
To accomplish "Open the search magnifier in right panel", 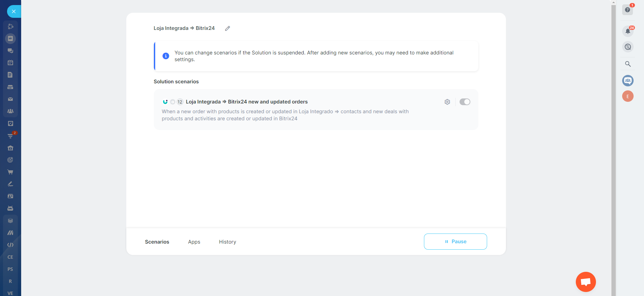I will 628,64.
